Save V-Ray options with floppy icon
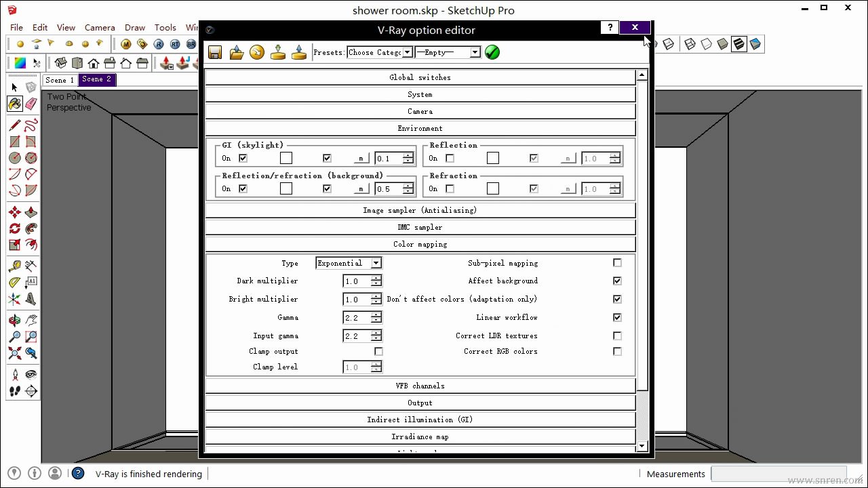 click(x=215, y=52)
